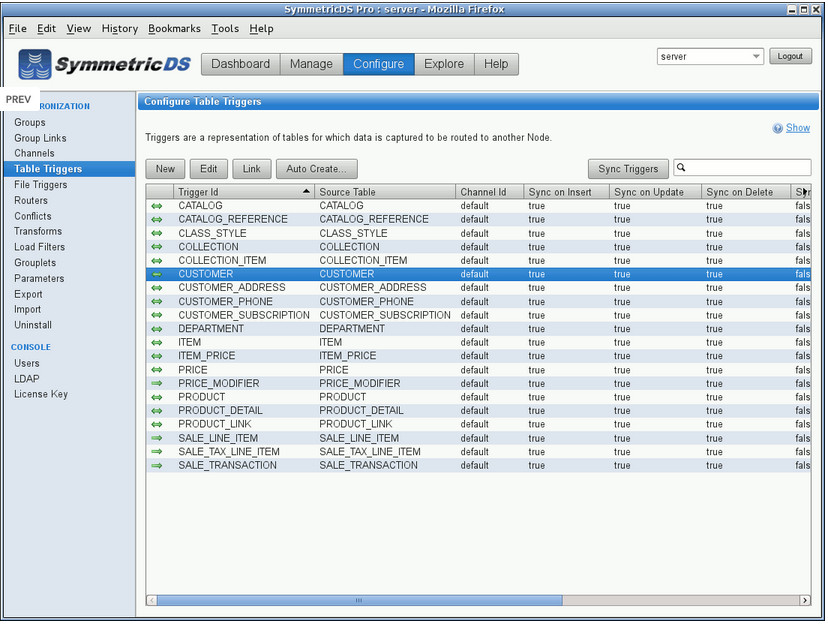Image resolution: width=828 pixels, height=624 pixels.
Task: Click the sync arrow icon for ITEM row
Action: coord(157,343)
